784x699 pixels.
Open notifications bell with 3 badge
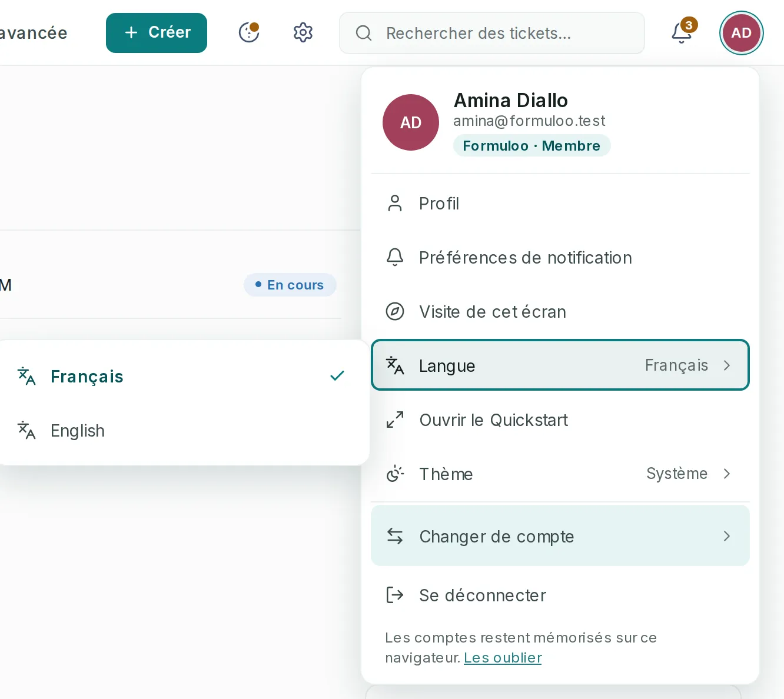683,32
